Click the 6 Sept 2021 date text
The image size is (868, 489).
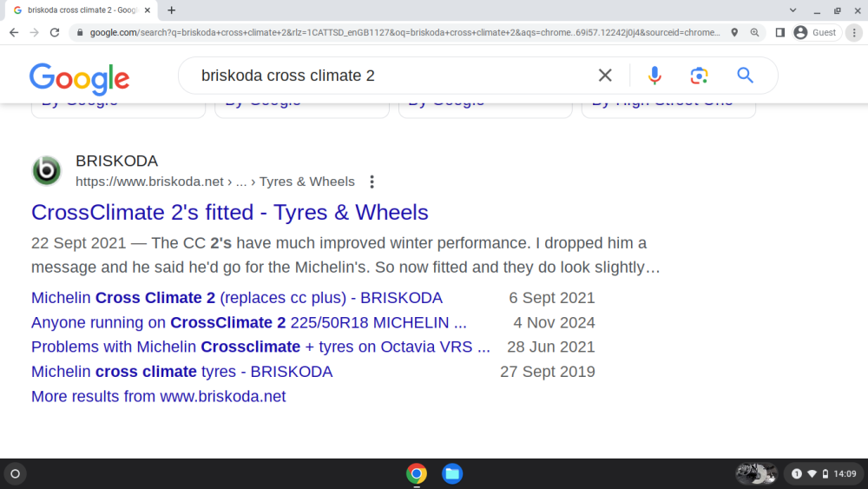point(552,298)
